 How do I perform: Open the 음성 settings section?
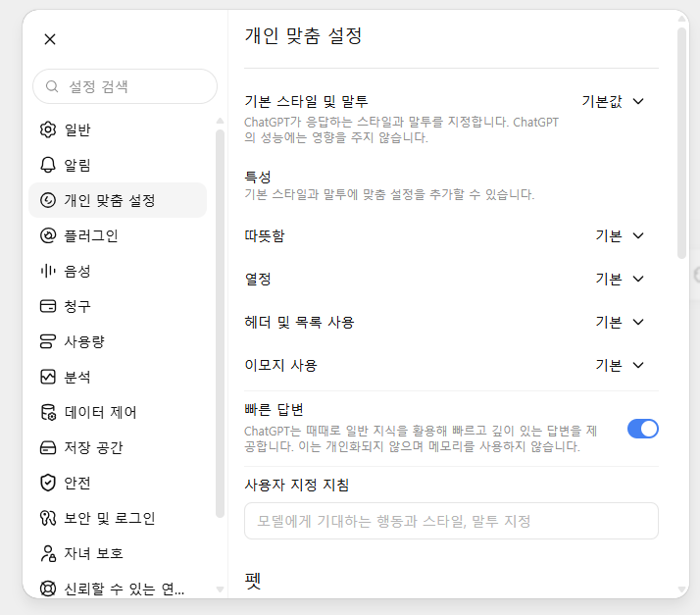pyautogui.click(x=118, y=271)
